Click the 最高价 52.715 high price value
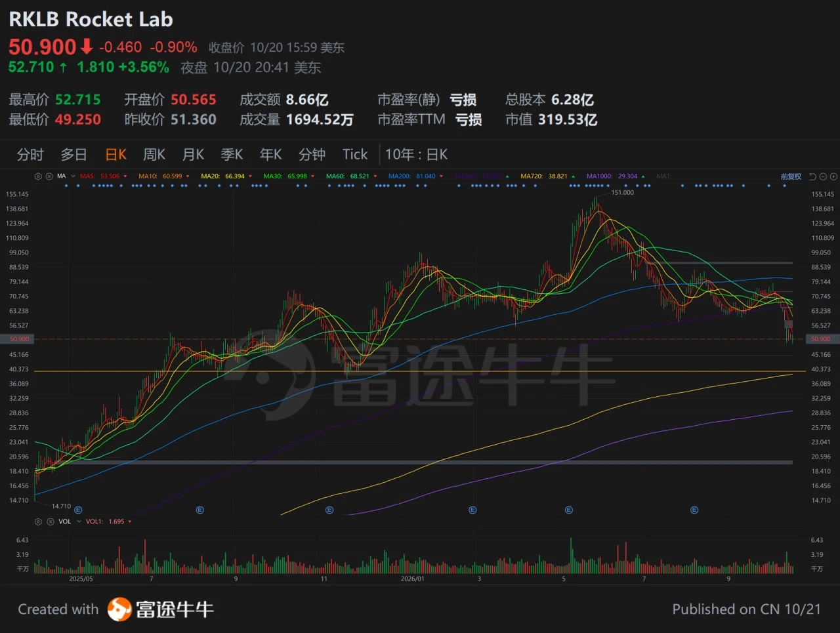This screenshot has height=633, width=840. point(54,100)
